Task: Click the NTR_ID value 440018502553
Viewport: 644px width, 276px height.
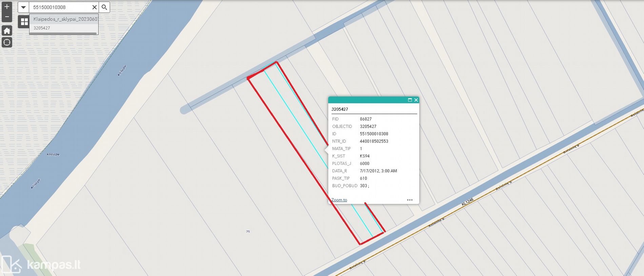Action: pyautogui.click(x=374, y=141)
